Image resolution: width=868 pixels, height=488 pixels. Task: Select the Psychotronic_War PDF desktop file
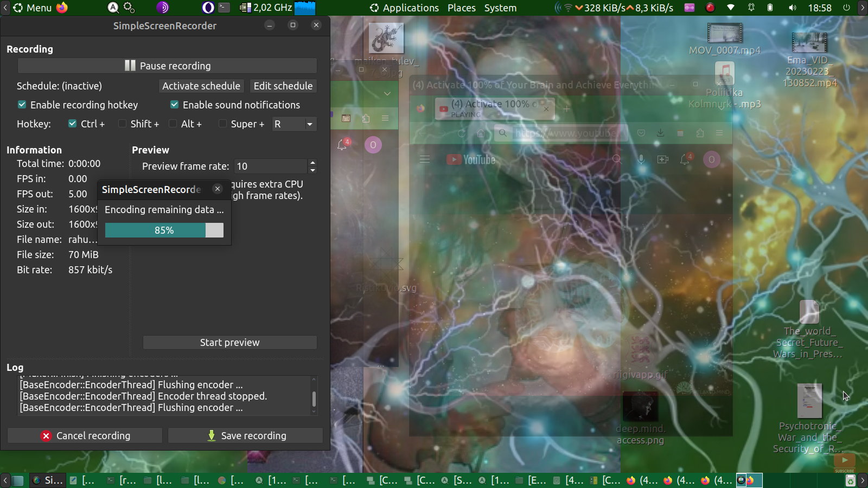(x=809, y=419)
